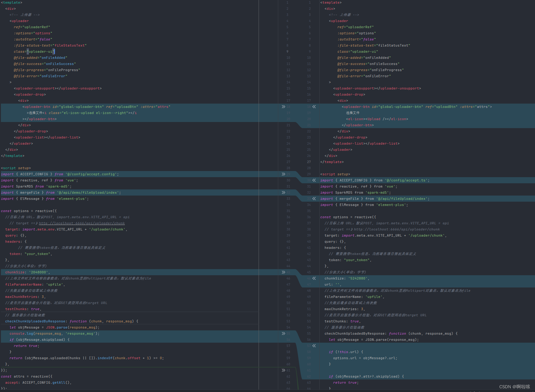The image size is (535, 392).
Task: Accept right '@/api/fileUpload/index' import change arrow
Action: (314, 199)
